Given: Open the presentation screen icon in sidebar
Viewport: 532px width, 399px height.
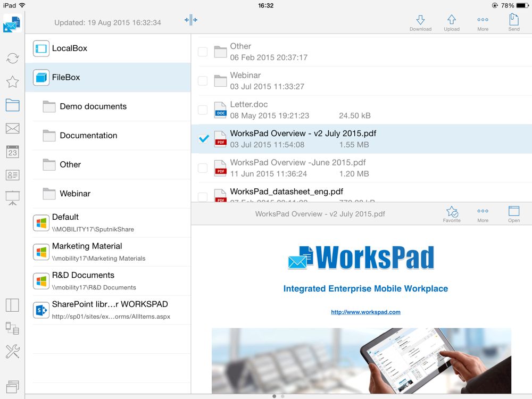Looking at the screenshot, I should 13,198.
